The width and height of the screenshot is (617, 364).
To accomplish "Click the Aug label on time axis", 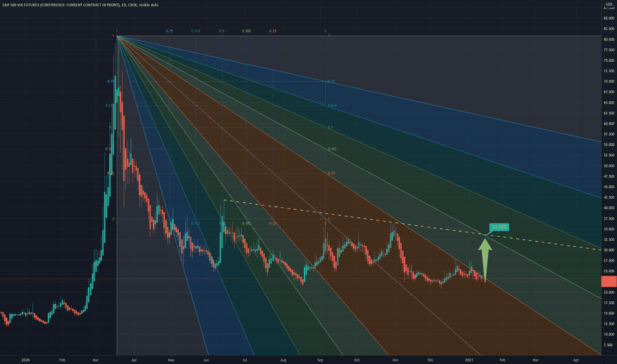I will [283, 359].
